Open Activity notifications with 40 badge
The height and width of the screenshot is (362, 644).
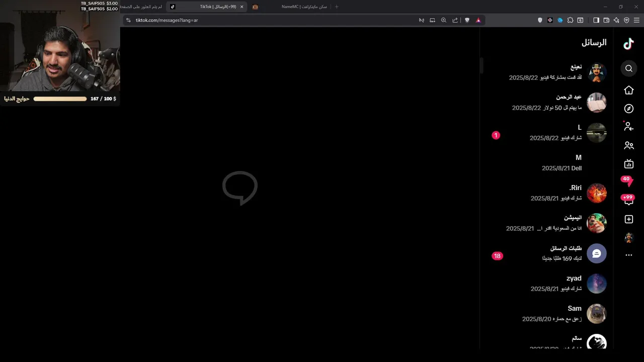point(627,182)
